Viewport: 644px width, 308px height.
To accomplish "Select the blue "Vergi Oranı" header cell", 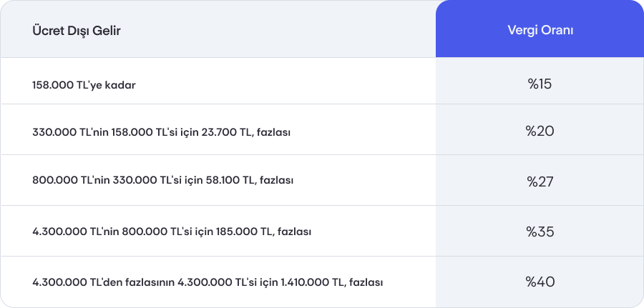I will 540,31.
